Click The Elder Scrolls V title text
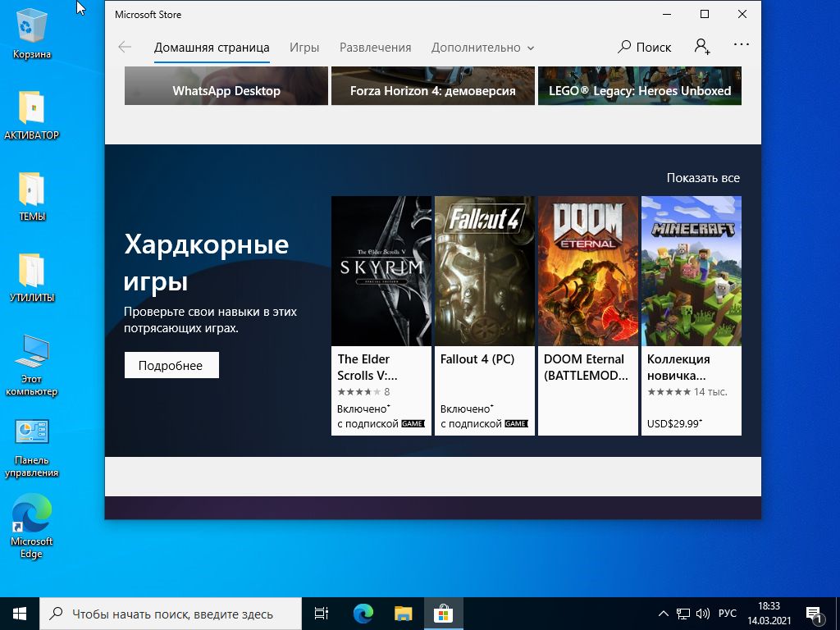840x630 pixels. click(x=367, y=367)
